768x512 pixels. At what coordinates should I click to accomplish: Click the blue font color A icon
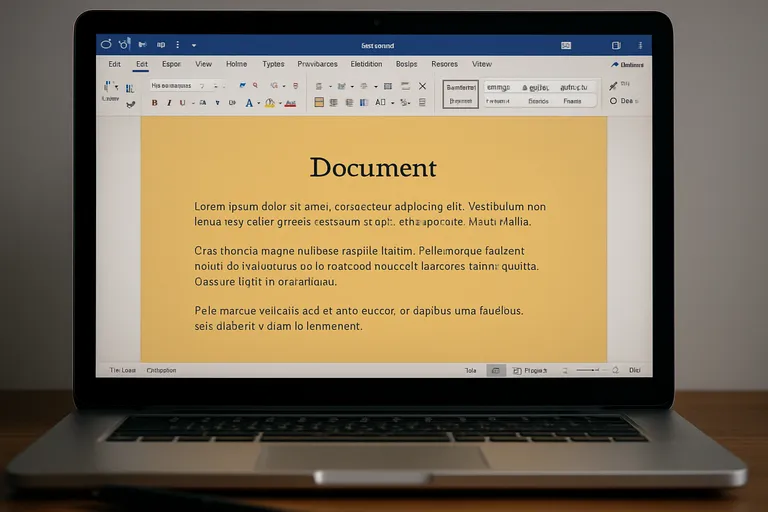(x=248, y=103)
